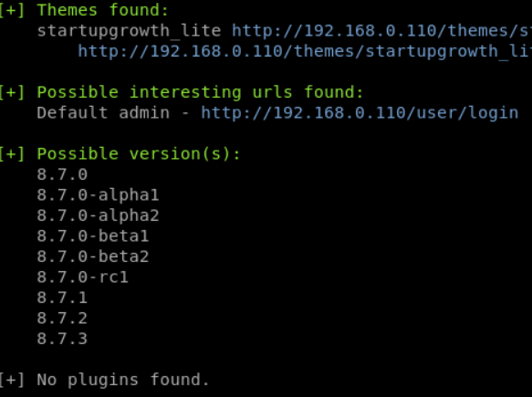Image resolution: width=532 pixels, height=397 pixels.
Task: Click the 8.7.3 version entry
Action: [x=62, y=339]
